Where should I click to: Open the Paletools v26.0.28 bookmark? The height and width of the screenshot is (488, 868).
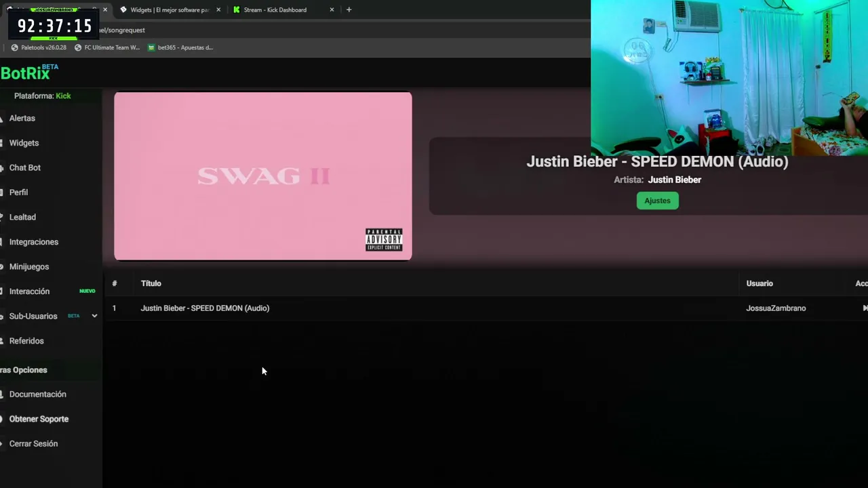click(39, 47)
